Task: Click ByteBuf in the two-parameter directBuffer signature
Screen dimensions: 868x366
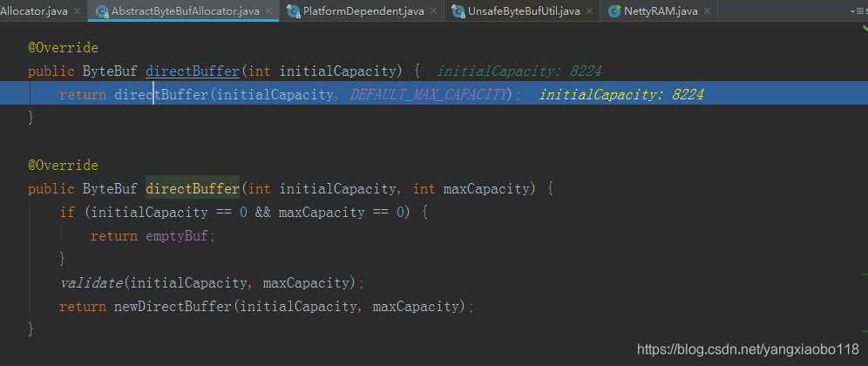Action: pos(110,189)
